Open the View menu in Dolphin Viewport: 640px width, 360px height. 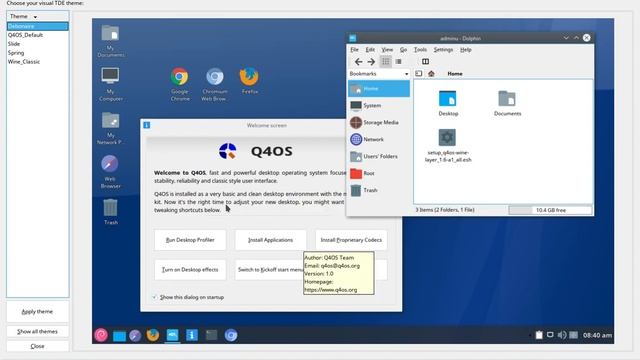pyautogui.click(x=387, y=50)
